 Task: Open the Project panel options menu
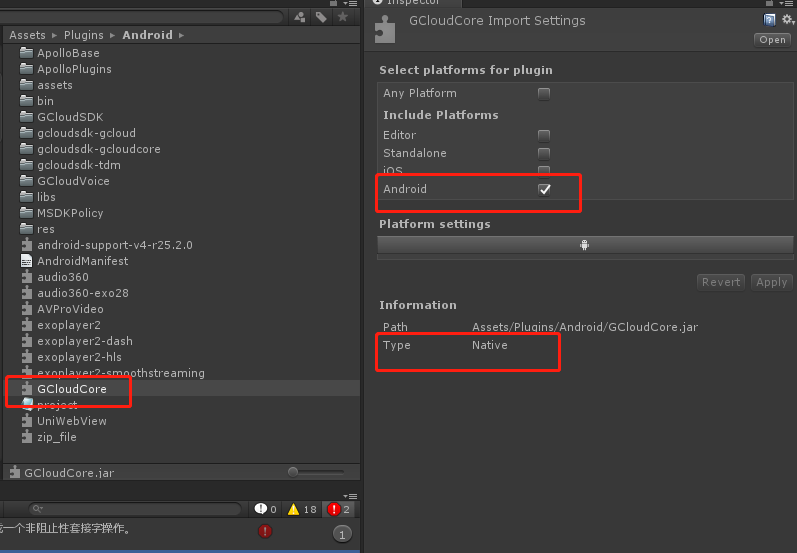point(350,3)
